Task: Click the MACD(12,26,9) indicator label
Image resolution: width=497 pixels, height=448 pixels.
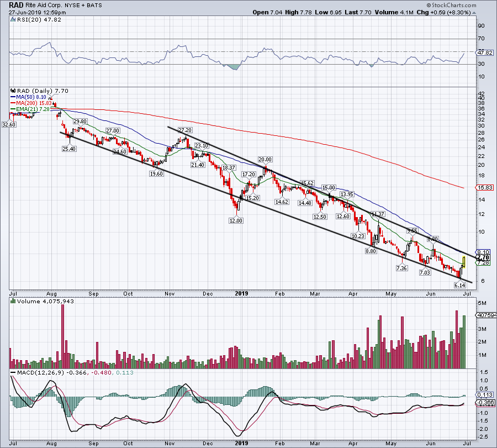Action: coord(40,373)
